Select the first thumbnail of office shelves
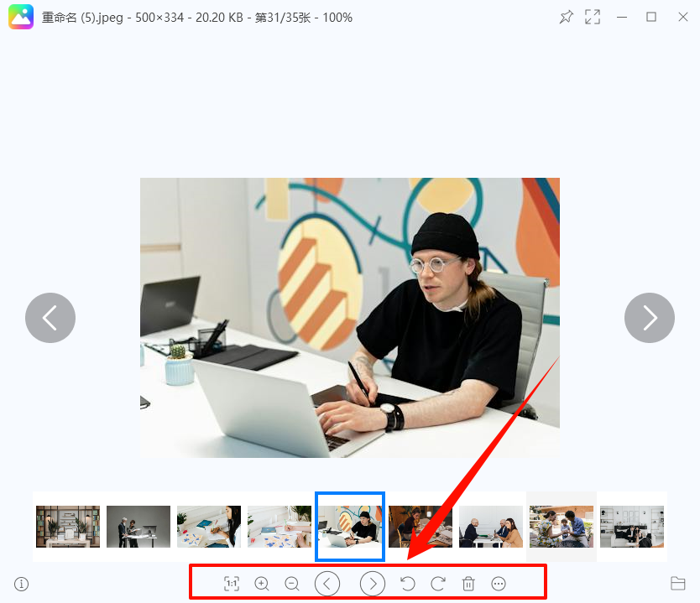The height and width of the screenshot is (603, 700). click(68, 527)
